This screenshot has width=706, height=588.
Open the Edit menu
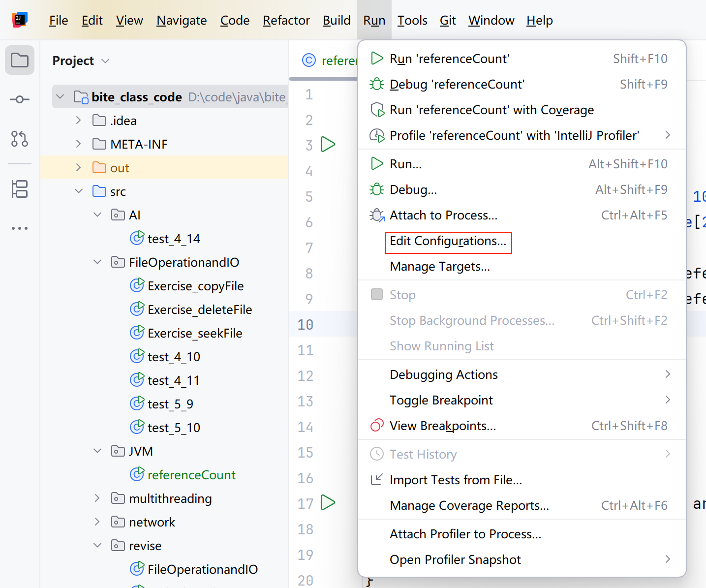(x=92, y=20)
